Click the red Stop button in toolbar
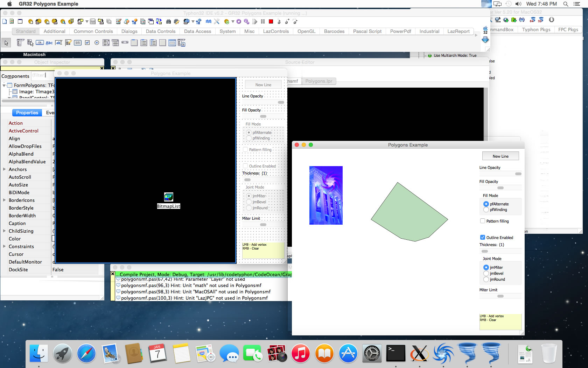 click(x=271, y=22)
